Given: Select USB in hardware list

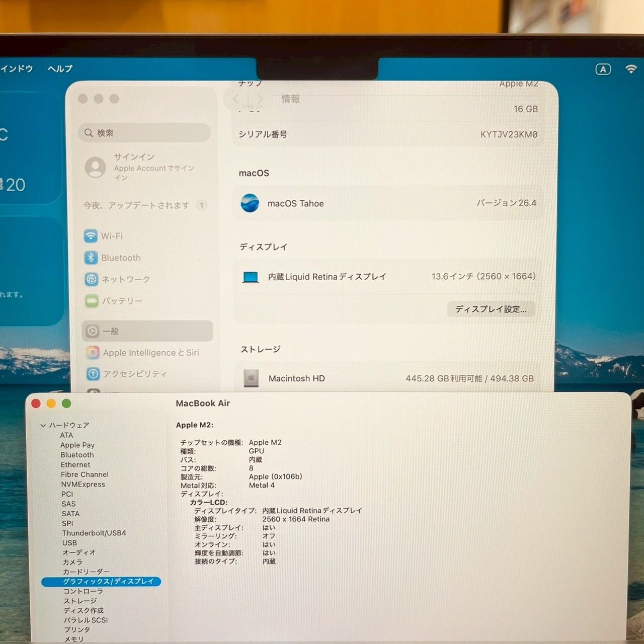Looking at the screenshot, I should tap(69, 543).
